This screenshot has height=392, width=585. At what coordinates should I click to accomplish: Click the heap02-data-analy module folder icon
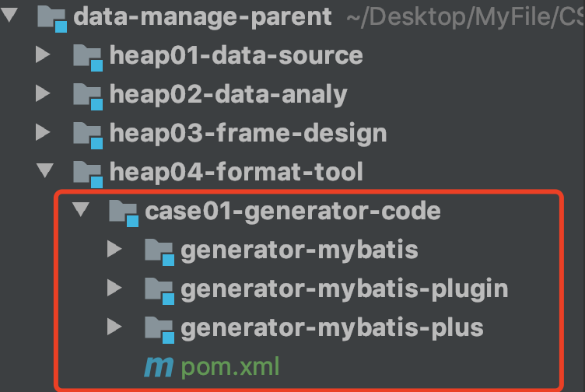tap(88, 96)
